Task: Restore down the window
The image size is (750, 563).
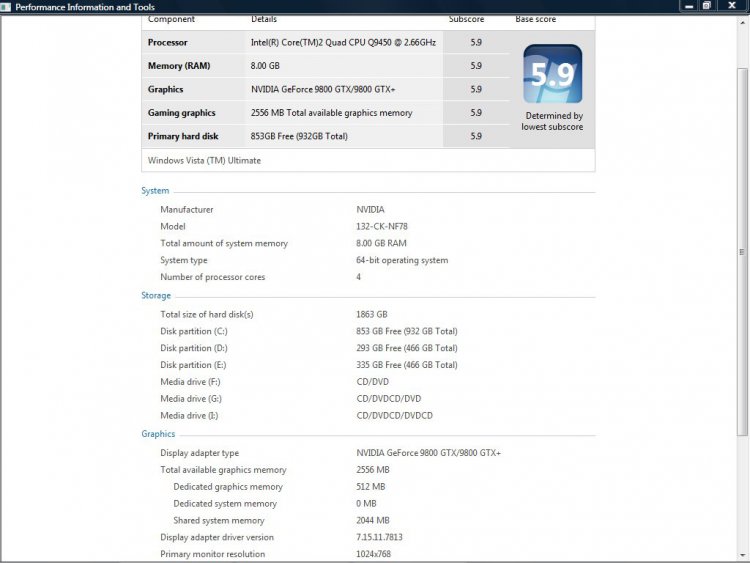Action: 706,6
